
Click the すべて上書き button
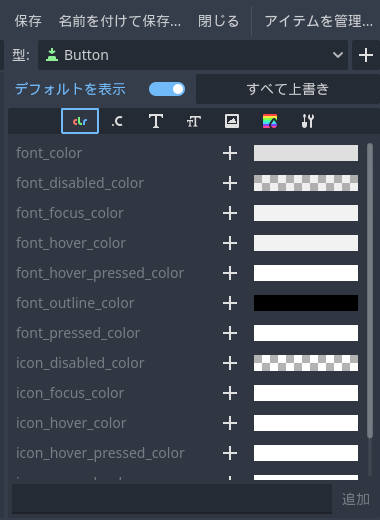[288, 89]
